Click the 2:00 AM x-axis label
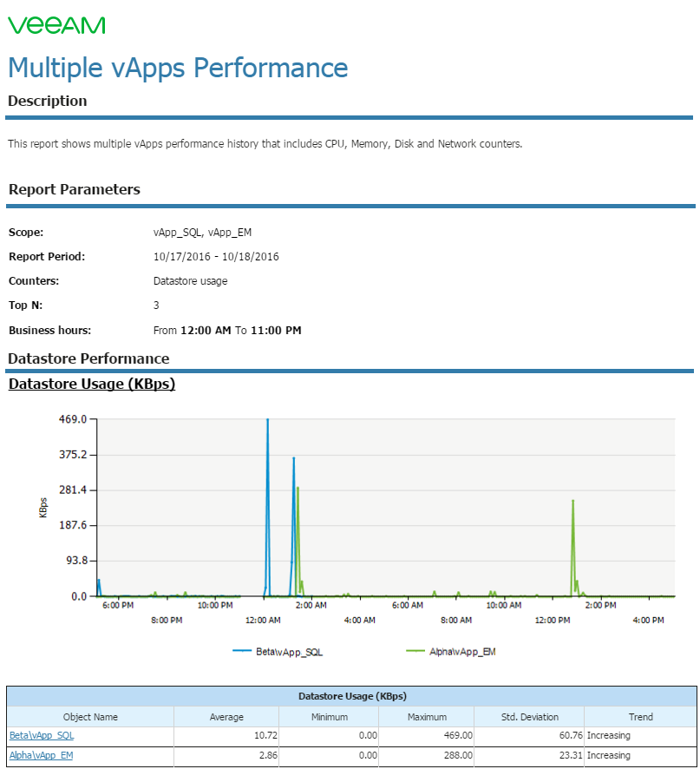This screenshot has width=700, height=769. coord(311,606)
